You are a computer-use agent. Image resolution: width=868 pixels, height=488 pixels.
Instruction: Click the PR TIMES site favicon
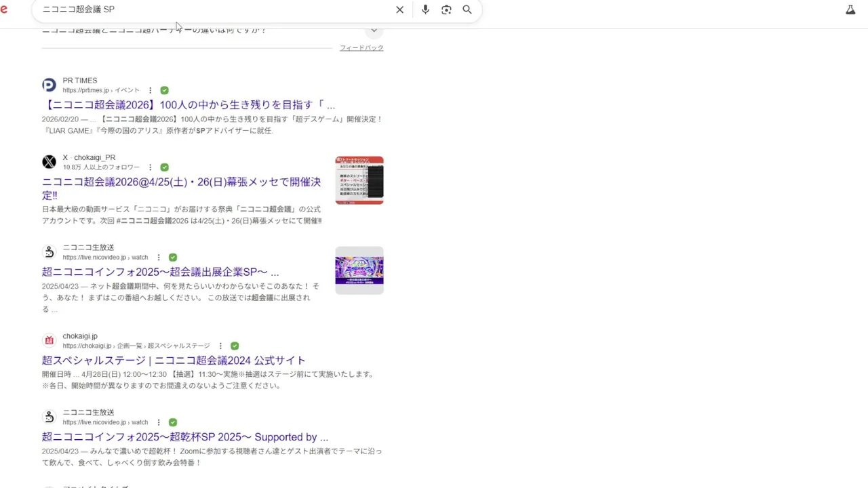point(49,85)
